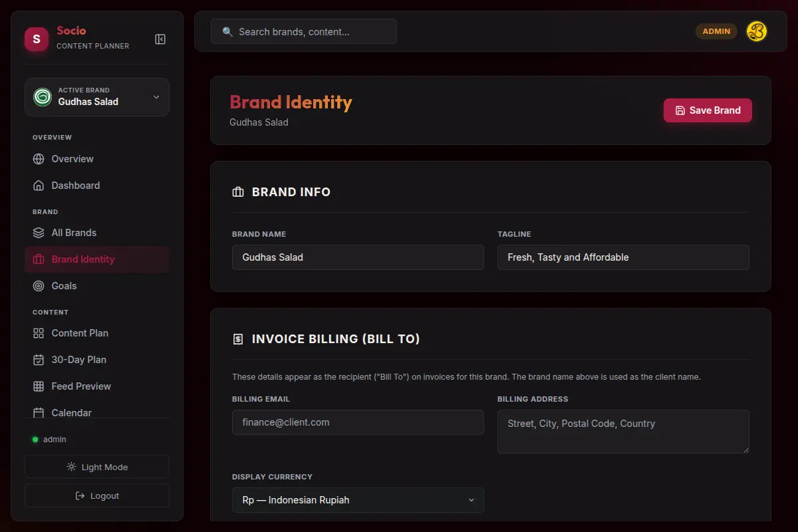Click the ADMIN badge

coord(716,31)
